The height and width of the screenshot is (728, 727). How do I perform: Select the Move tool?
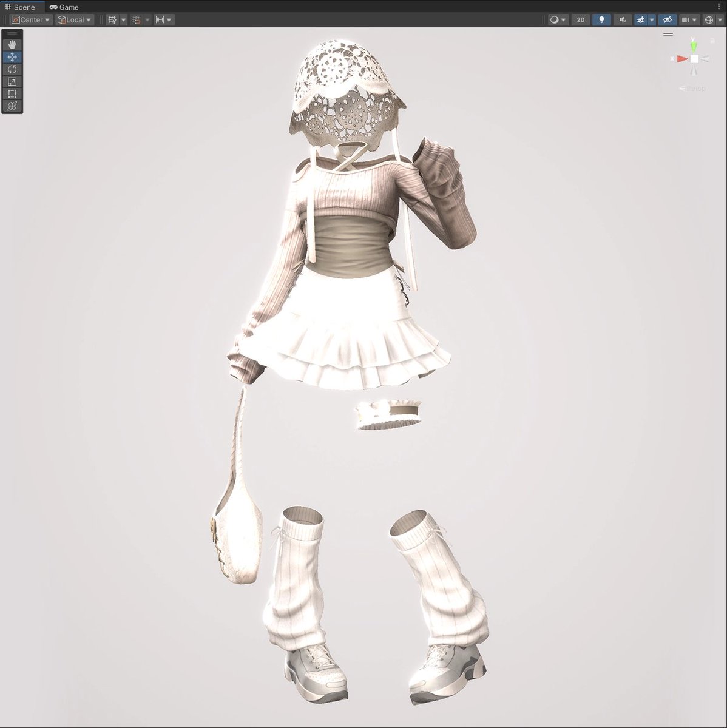coord(12,57)
